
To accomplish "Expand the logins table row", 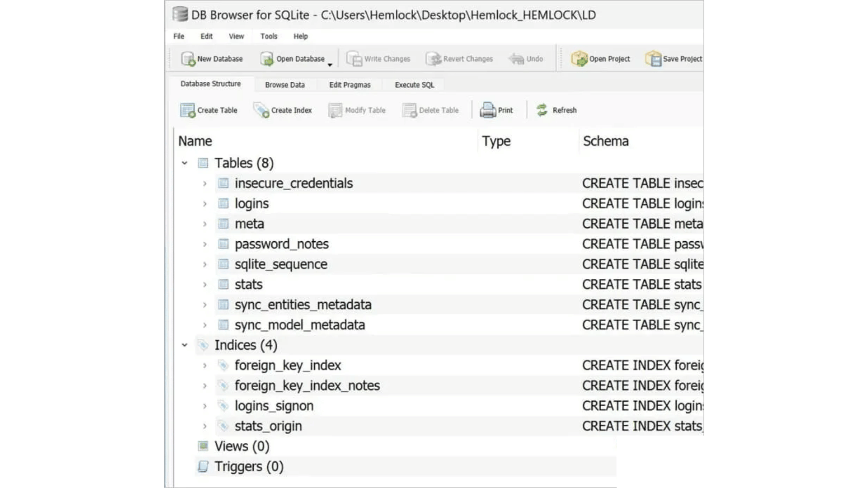I will click(x=205, y=204).
